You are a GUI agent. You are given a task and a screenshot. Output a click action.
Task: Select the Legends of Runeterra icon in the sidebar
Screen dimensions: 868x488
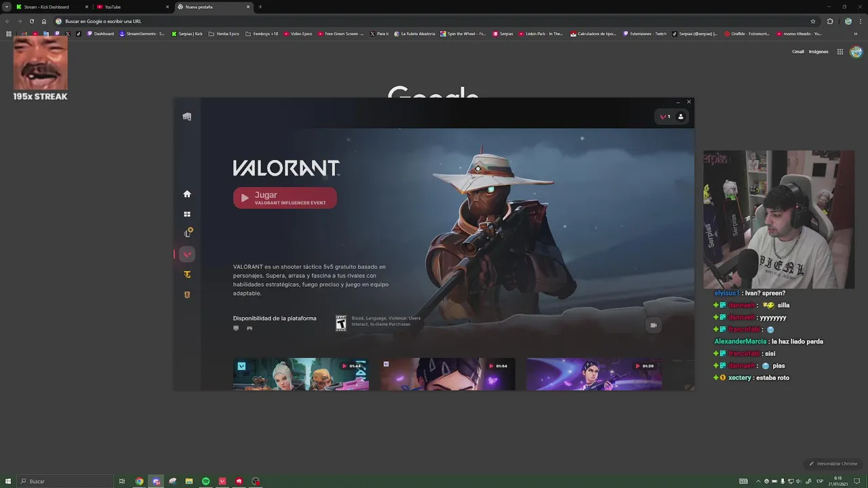tap(187, 295)
